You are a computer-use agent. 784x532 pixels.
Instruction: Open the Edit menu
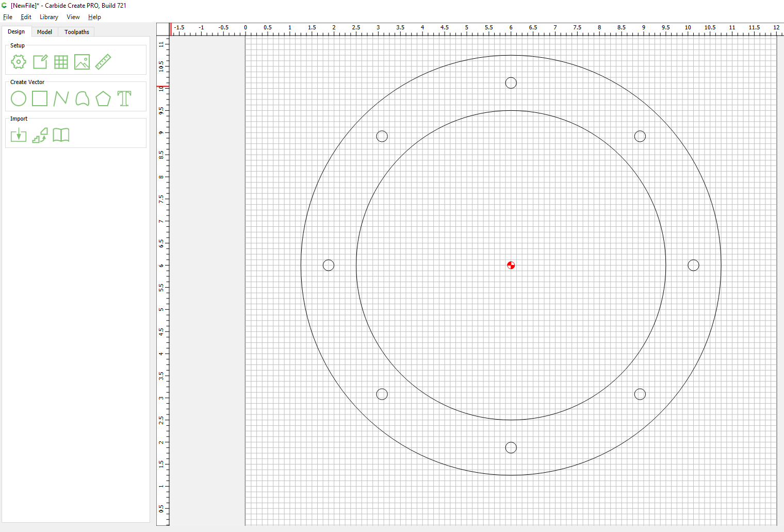26,17
